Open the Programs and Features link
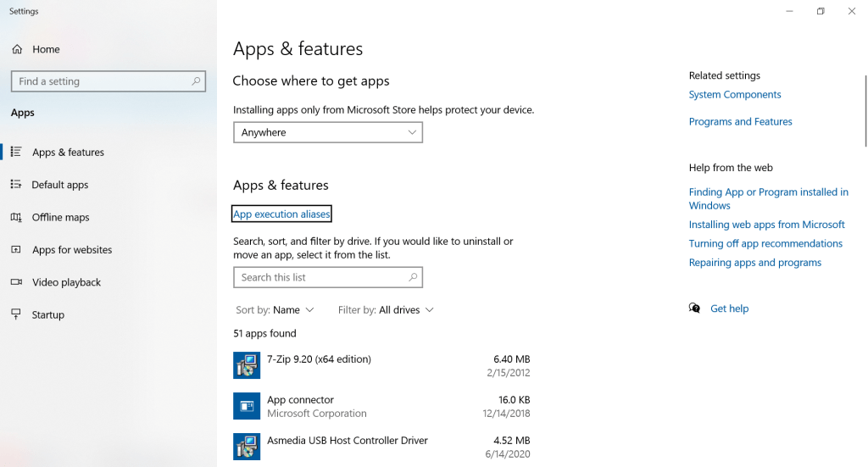 pos(740,122)
